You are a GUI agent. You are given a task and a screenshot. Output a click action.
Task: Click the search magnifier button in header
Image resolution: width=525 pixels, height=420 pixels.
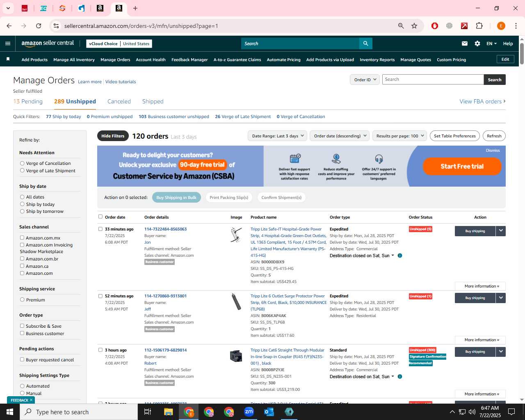coord(365,43)
